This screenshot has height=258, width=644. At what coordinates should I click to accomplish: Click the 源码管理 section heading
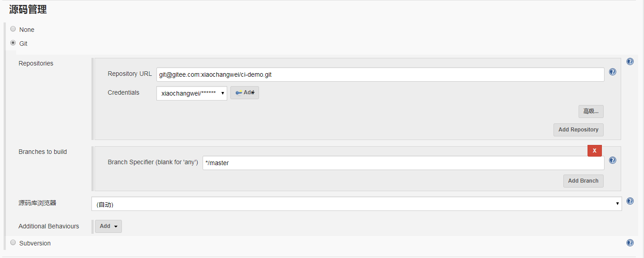[x=28, y=9]
